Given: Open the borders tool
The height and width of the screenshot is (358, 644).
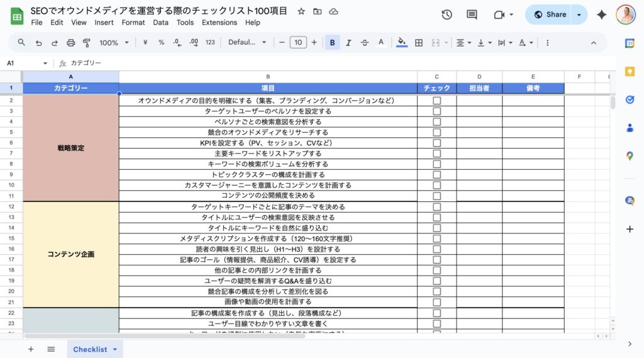Looking at the screenshot, I should pyautogui.click(x=419, y=43).
